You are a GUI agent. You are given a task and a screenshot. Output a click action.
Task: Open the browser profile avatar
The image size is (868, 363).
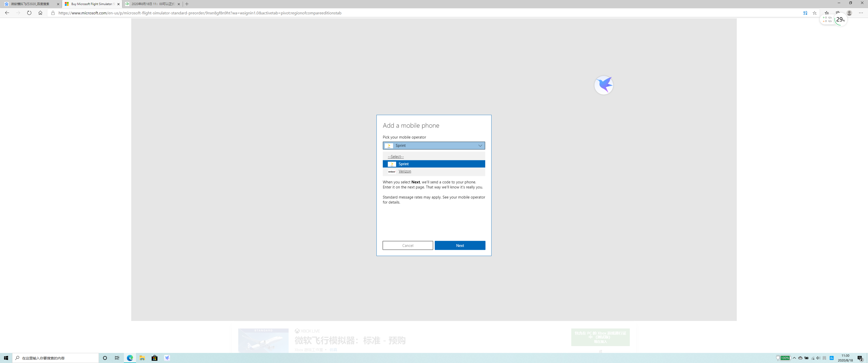[x=850, y=13]
